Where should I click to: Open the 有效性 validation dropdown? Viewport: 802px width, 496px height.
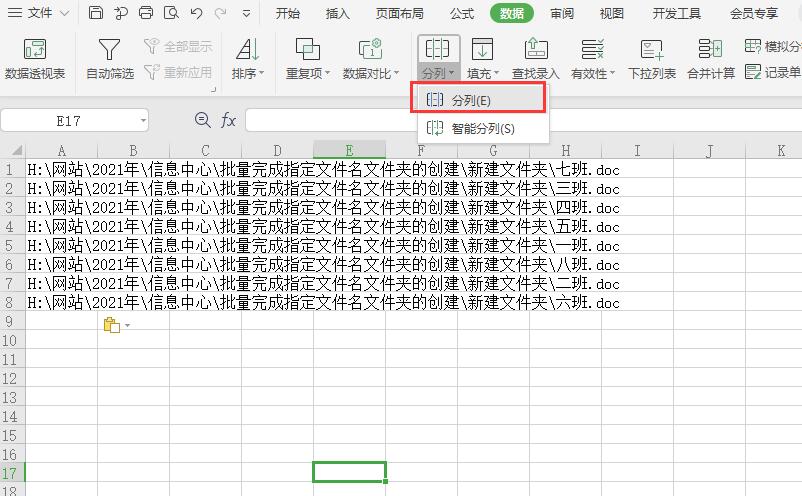click(593, 73)
